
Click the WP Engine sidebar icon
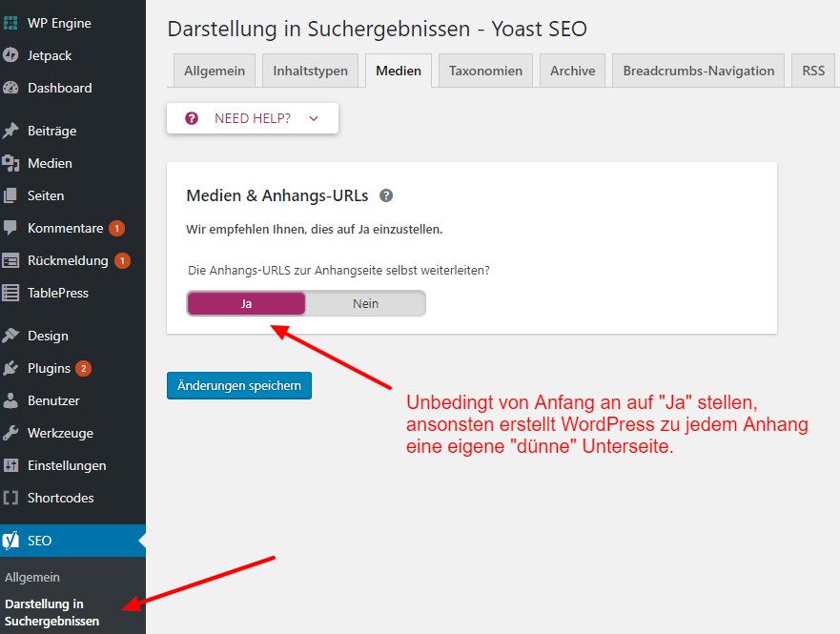point(10,23)
